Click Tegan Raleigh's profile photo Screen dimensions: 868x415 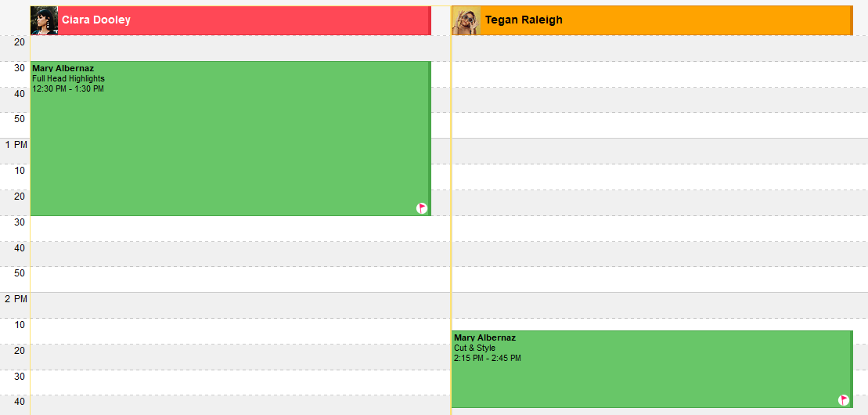click(x=466, y=20)
